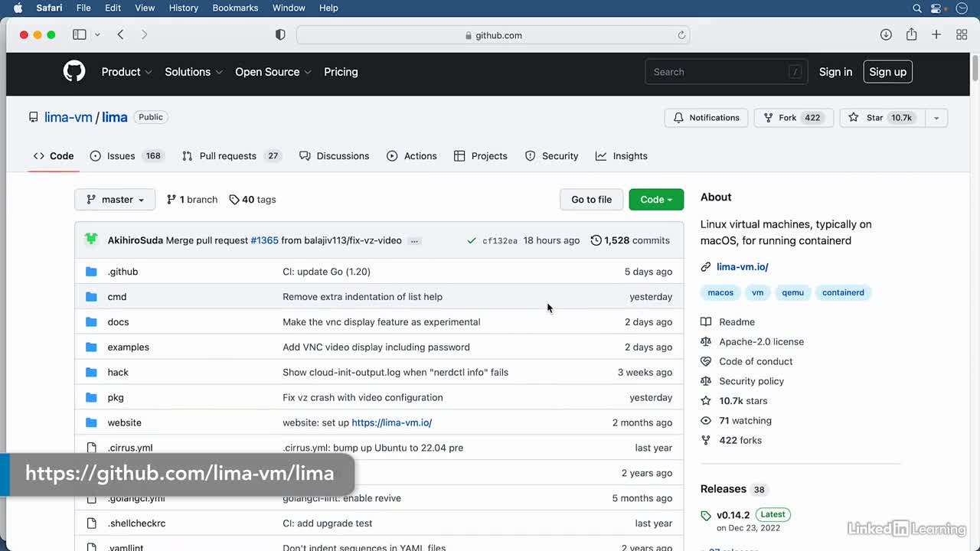Screen dimensions: 980x551
Task: Star the lima repository
Action: pyautogui.click(x=882, y=118)
